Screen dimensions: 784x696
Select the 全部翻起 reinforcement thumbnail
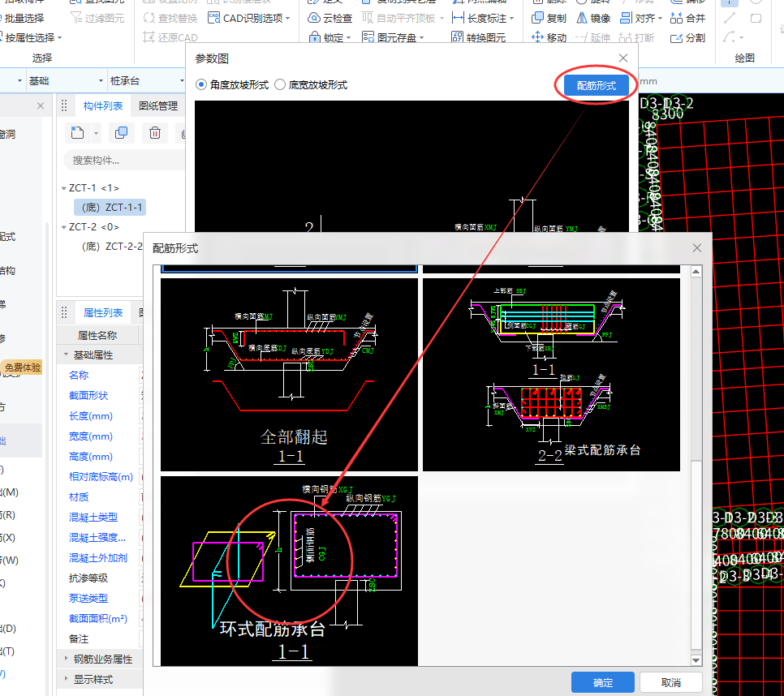(289, 374)
